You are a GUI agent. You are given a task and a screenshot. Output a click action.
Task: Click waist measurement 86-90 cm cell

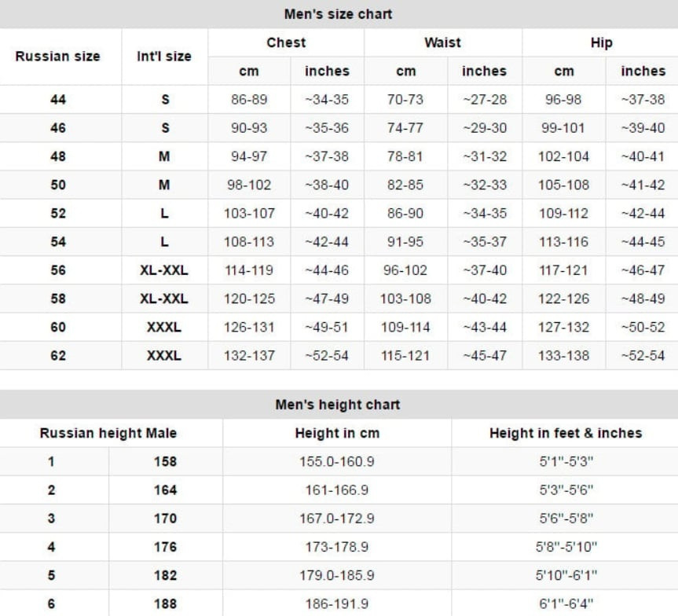pyautogui.click(x=405, y=213)
